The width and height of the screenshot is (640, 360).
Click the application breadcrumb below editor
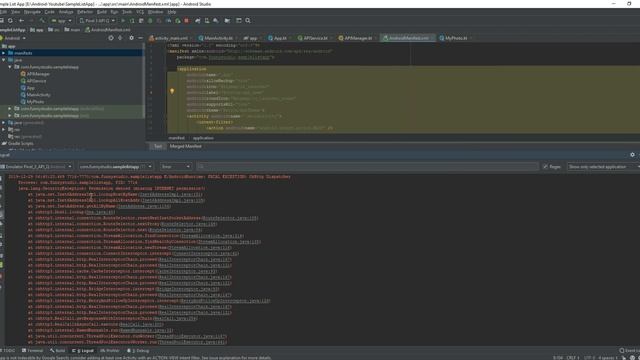click(203, 138)
